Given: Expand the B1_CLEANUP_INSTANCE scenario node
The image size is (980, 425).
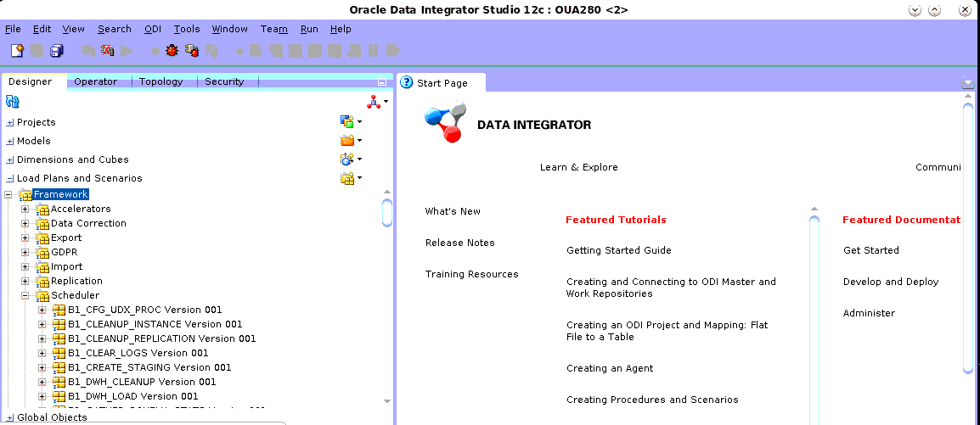Looking at the screenshot, I should 42,325.
